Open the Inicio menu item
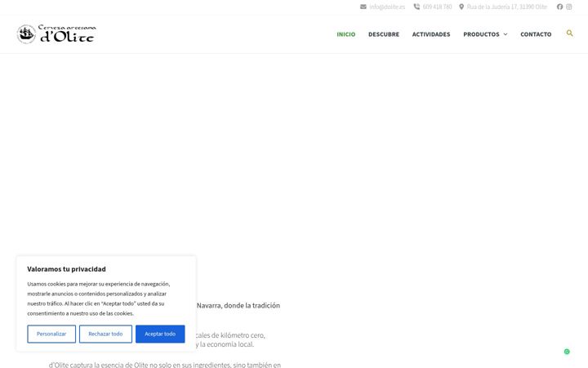Viewport: 588px width, 368px height. (345, 34)
